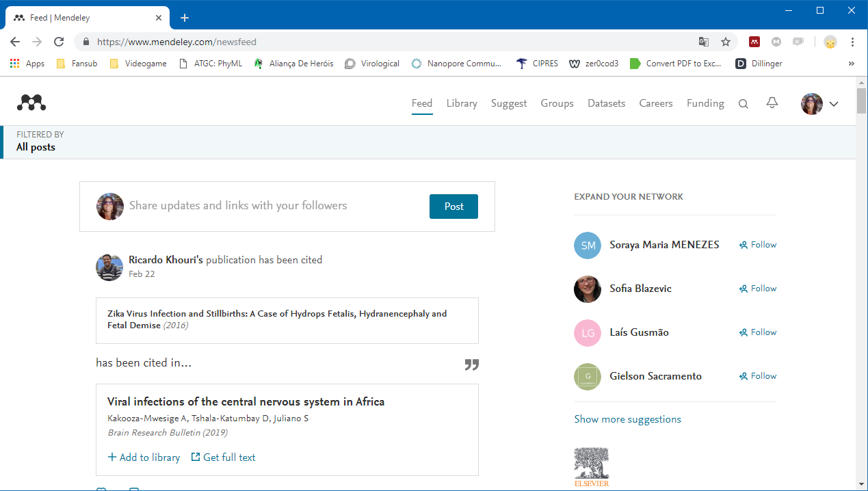
Task: Open the Funding tab
Action: click(x=705, y=103)
